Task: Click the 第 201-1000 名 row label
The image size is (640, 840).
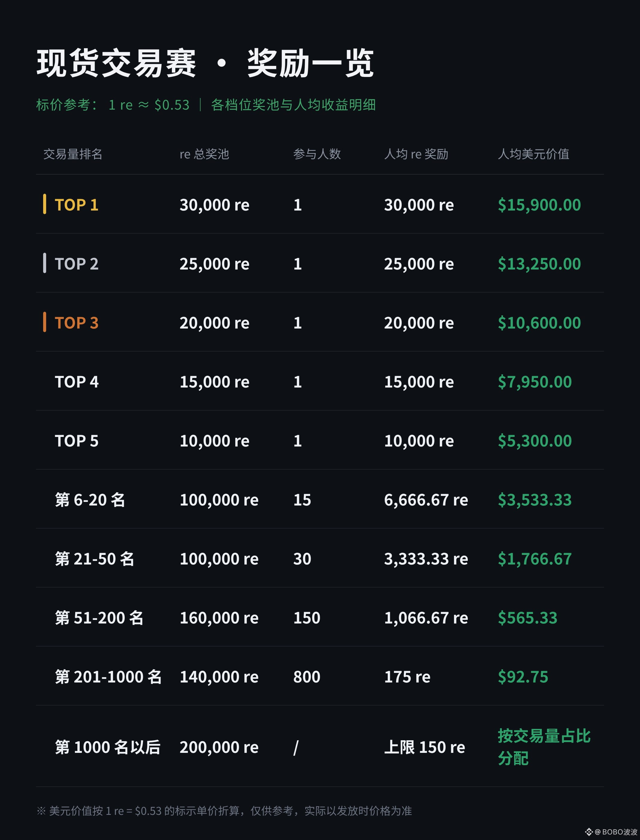Action: point(108,677)
